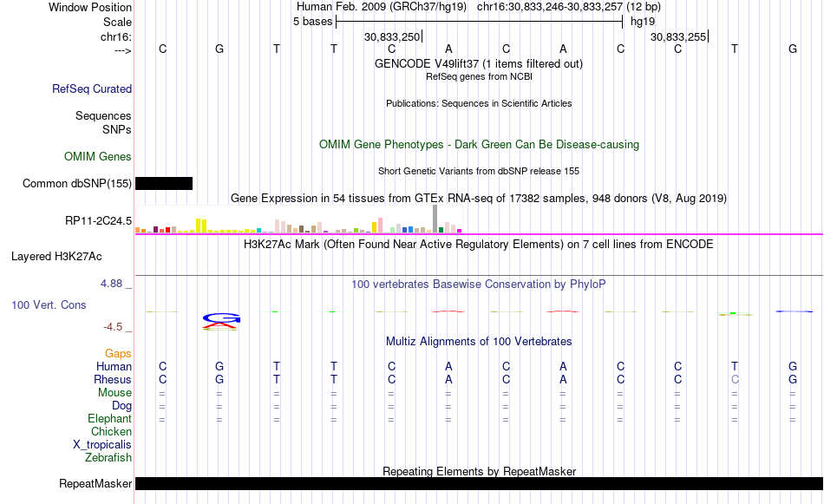824x504 pixels.
Task: Click the Sequences track label
Action: pyautogui.click(x=103, y=115)
